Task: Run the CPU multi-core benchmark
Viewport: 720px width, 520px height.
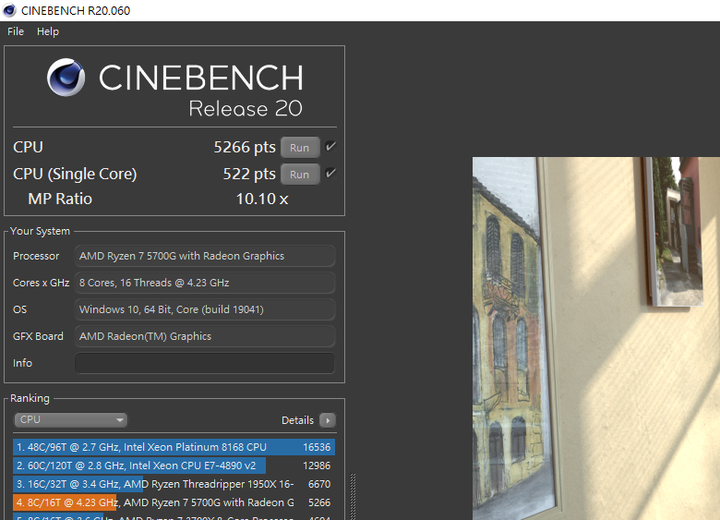Action: [300, 147]
